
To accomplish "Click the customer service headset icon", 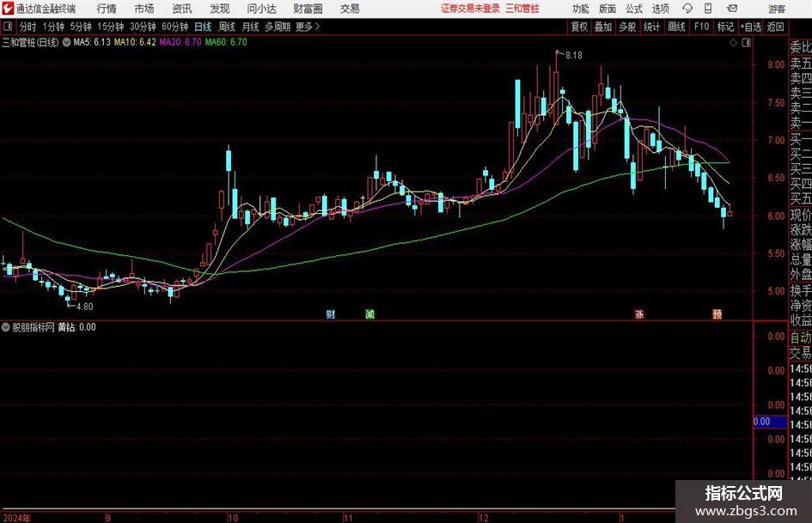I will point(687,9).
